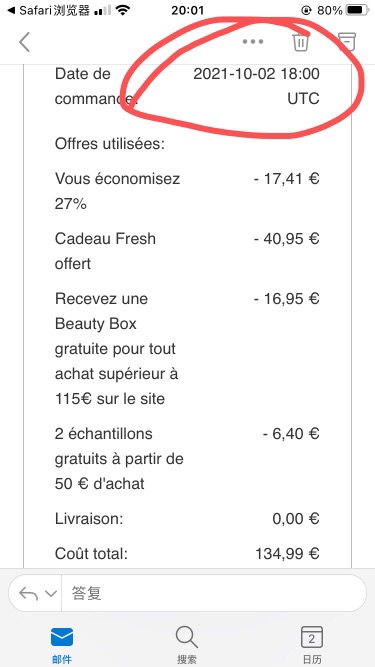Tap the battery icon in status bar
Viewport: 375px width, 667px height.
tap(357, 10)
